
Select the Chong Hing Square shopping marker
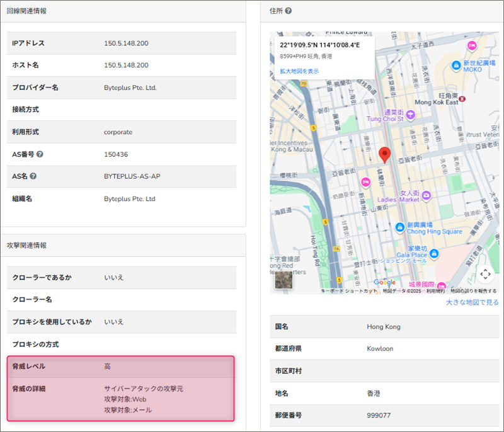(399, 227)
